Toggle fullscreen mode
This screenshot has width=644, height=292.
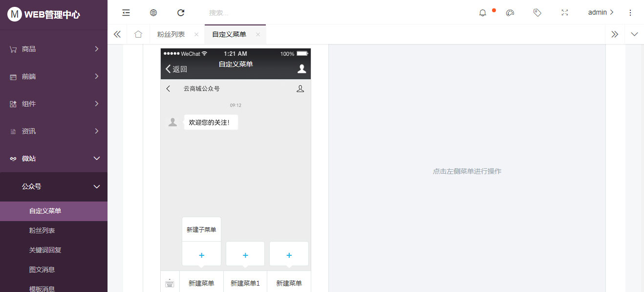[565, 13]
